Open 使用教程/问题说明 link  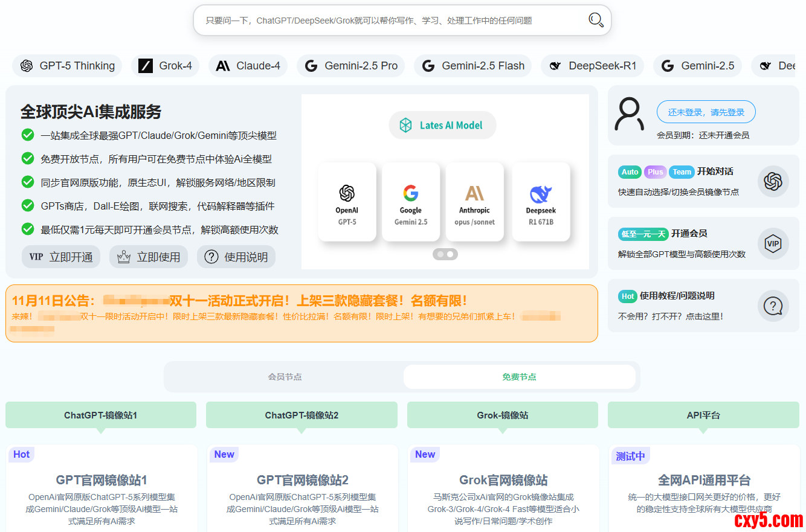pos(677,296)
